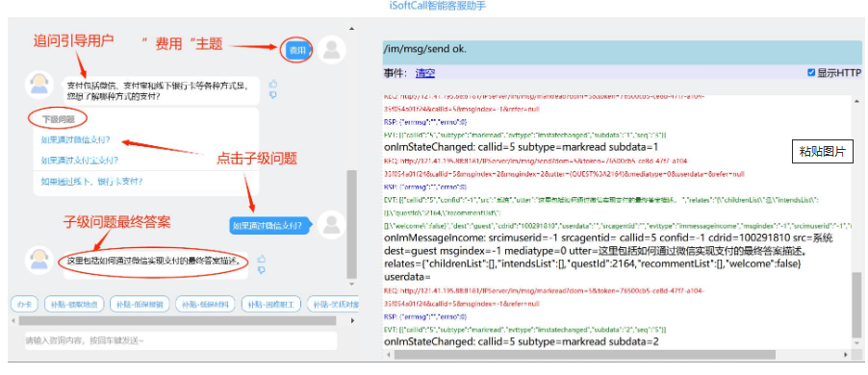Click the right arrow of quick-topics scrollbar
The height and width of the screenshot is (375, 868).
point(351,321)
